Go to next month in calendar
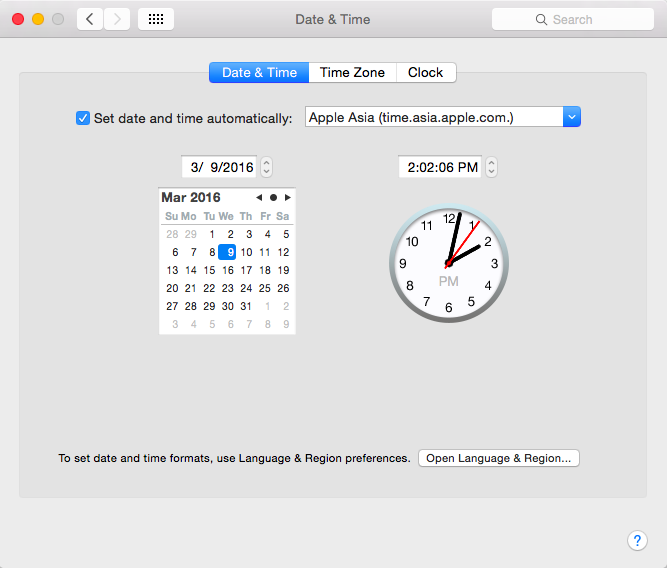Image resolution: width=667 pixels, height=568 pixels. coord(288,197)
